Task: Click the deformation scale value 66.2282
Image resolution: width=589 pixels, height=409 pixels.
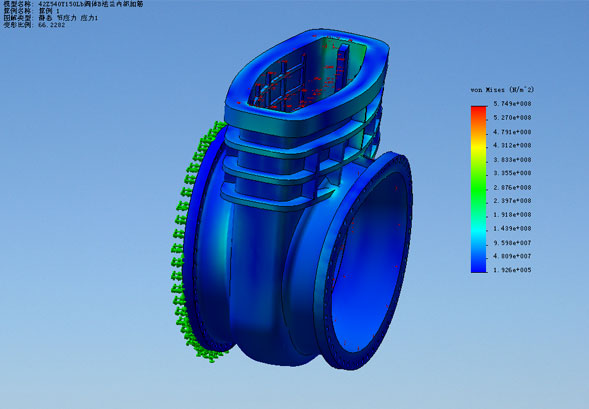Action: click(51, 25)
